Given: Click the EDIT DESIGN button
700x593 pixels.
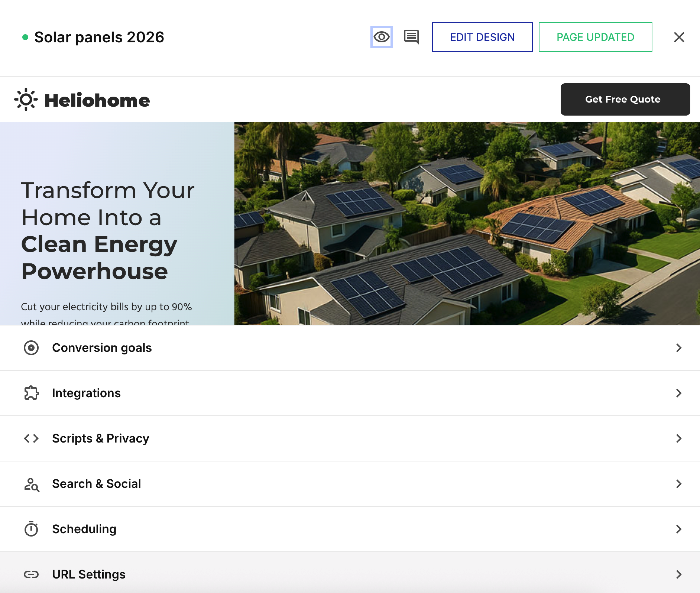Looking at the screenshot, I should (482, 37).
